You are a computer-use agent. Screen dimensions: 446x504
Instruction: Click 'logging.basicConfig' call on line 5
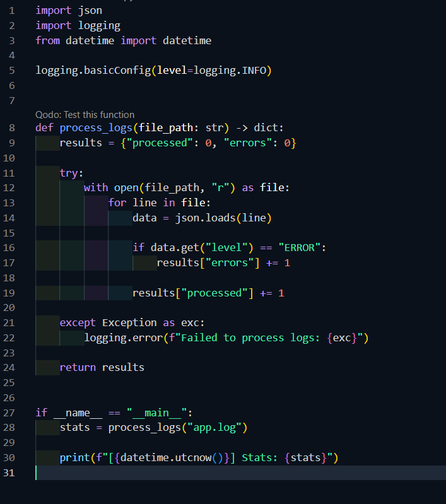pos(153,71)
